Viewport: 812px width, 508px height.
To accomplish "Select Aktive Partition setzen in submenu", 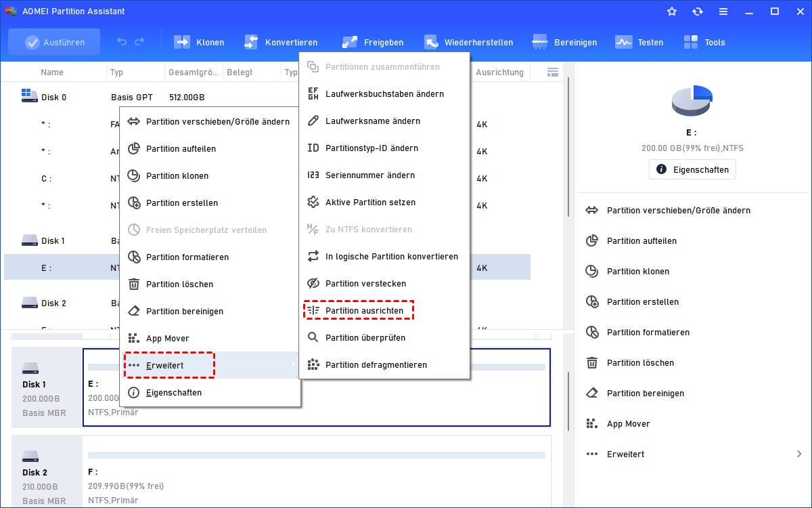I will pos(384,203).
